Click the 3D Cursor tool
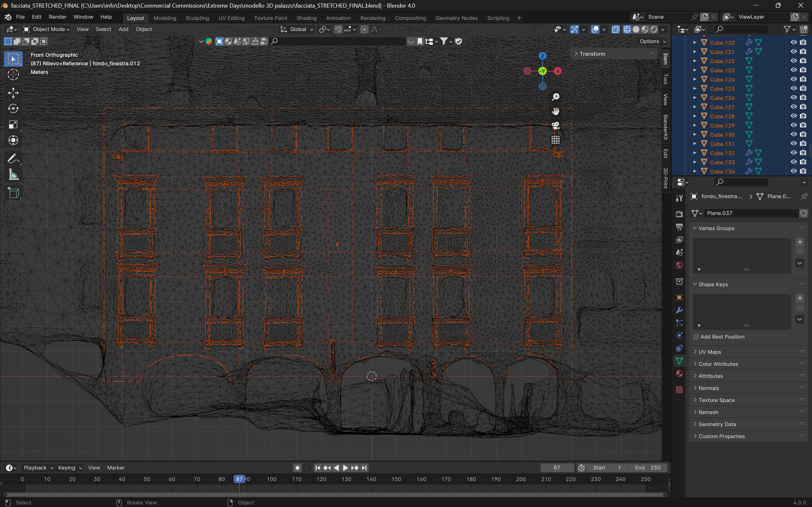812x507 pixels. pos(13,75)
